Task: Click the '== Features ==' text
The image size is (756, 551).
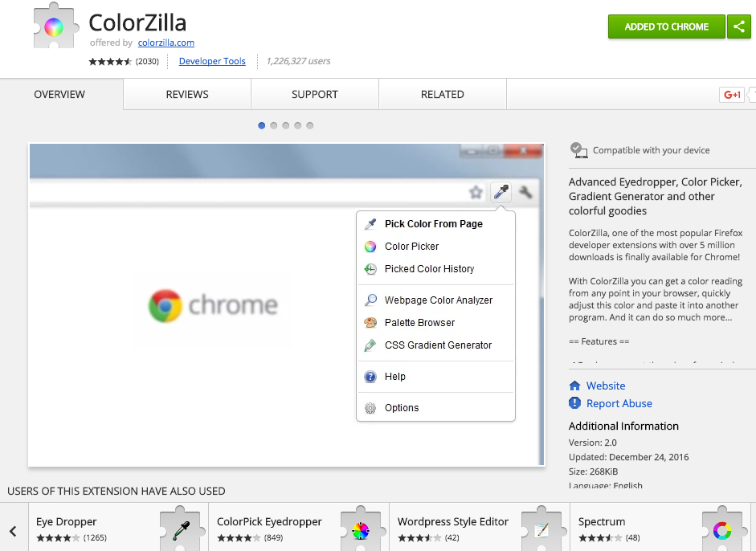Action: (x=599, y=341)
